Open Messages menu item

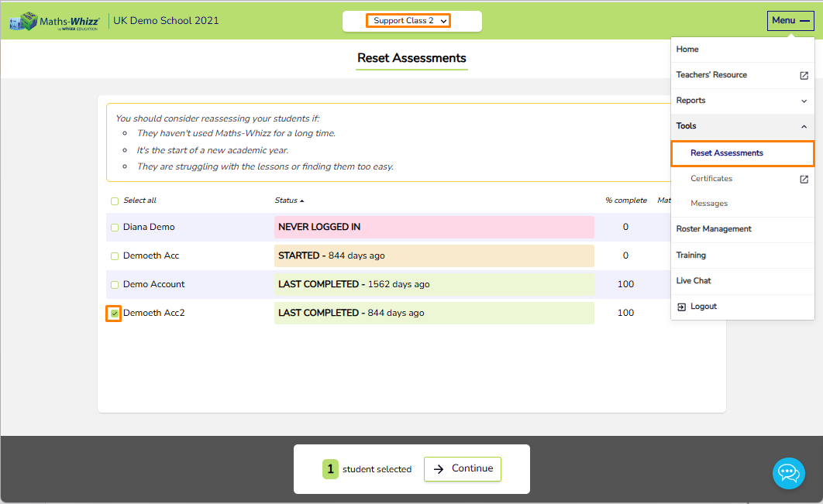tap(742, 204)
